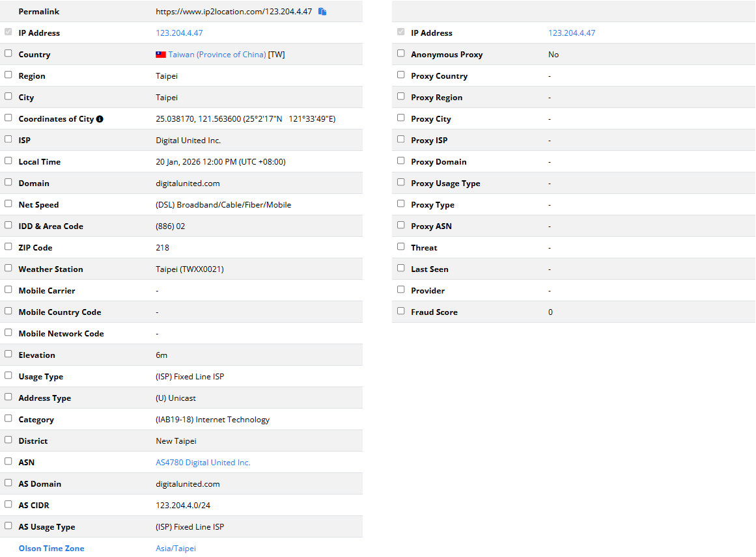Click the Olson Time Zone link
756x557 pixels.
click(x=51, y=549)
